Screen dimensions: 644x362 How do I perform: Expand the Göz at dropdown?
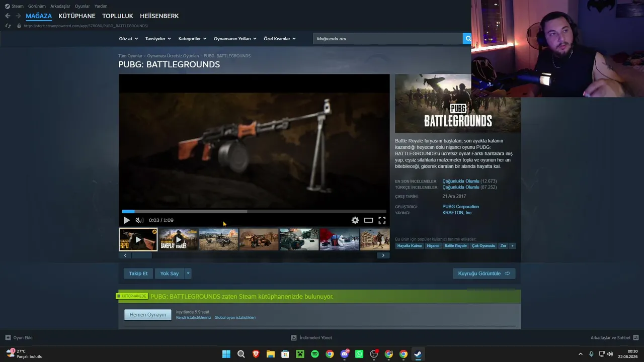128,39
